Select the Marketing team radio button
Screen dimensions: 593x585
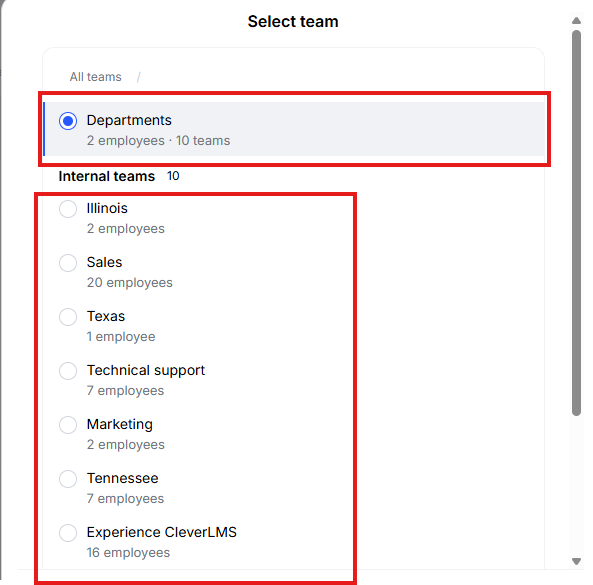tap(68, 425)
